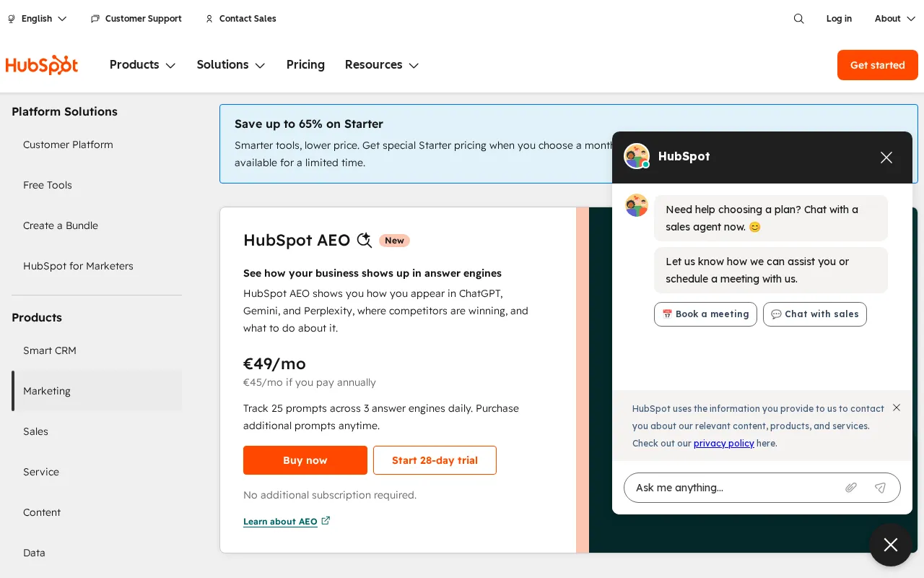Expand the Resources navigation menu
Viewport: 924px width, 578px height.
[382, 65]
